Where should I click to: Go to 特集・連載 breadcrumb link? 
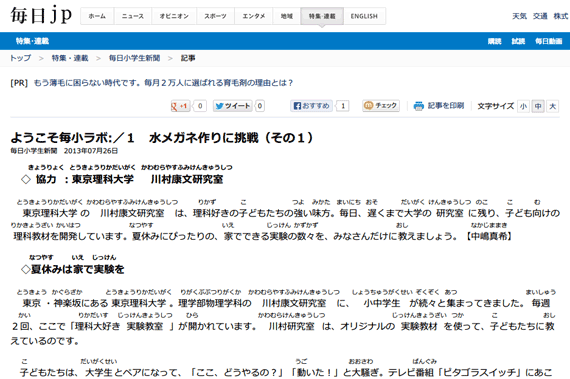70,58
